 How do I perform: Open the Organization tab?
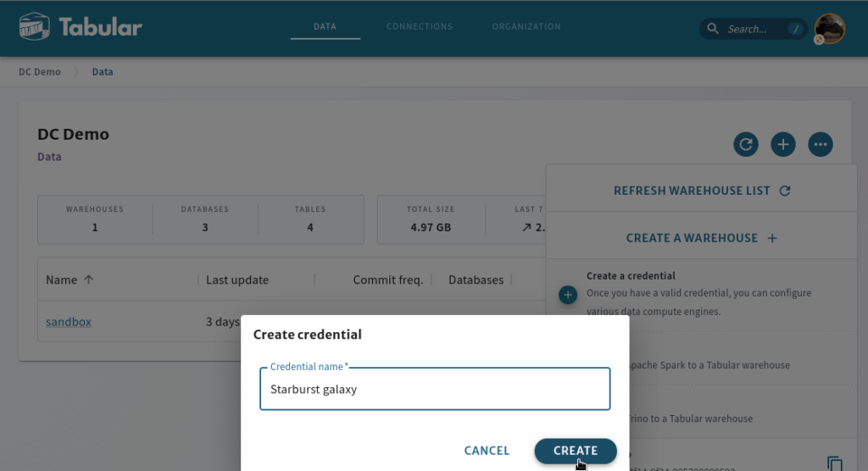tap(526, 26)
